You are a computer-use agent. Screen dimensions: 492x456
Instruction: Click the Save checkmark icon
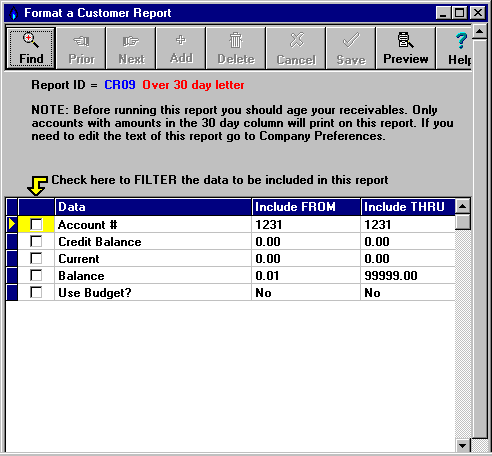(x=351, y=40)
